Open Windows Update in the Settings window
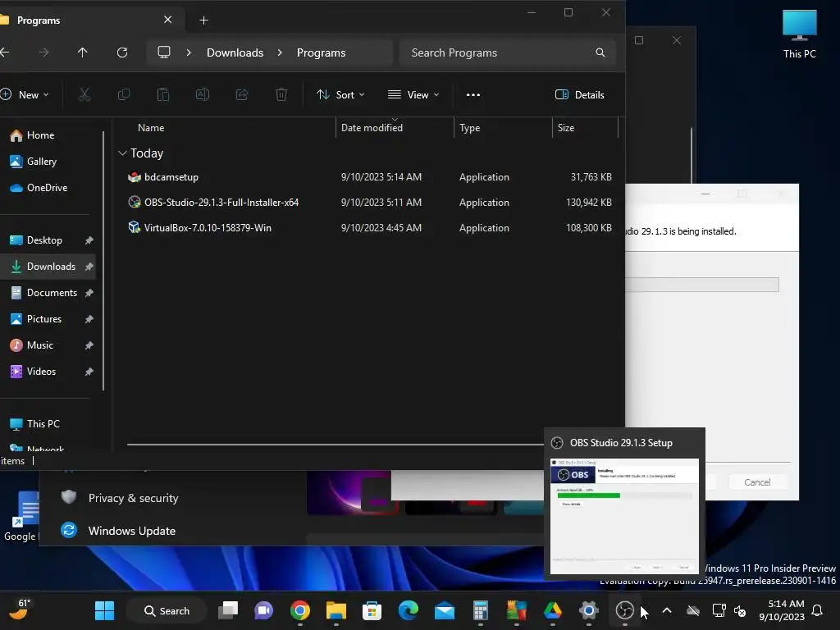 pyautogui.click(x=132, y=531)
